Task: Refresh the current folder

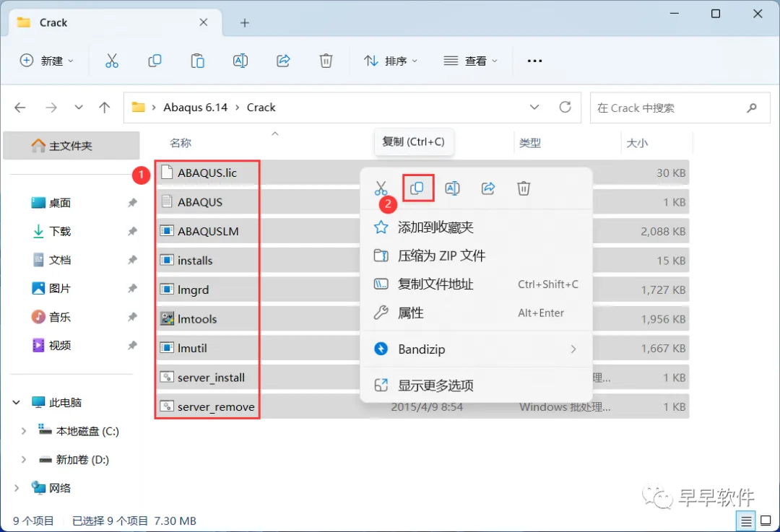Action: [x=565, y=107]
